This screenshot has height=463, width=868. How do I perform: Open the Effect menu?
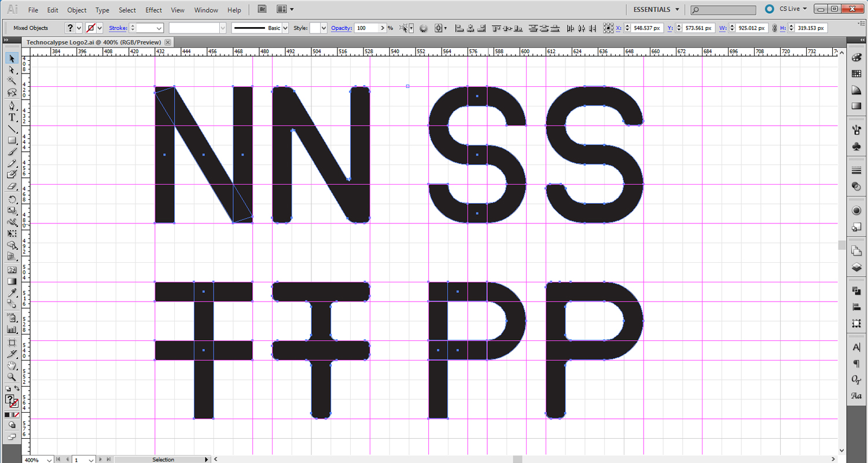[153, 9]
